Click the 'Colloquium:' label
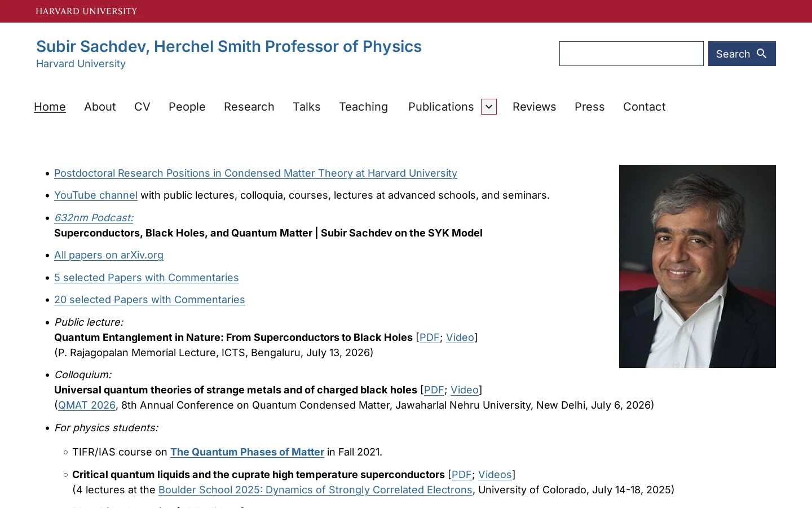Screen dimensions: 812x508 click(x=83, y=375)
